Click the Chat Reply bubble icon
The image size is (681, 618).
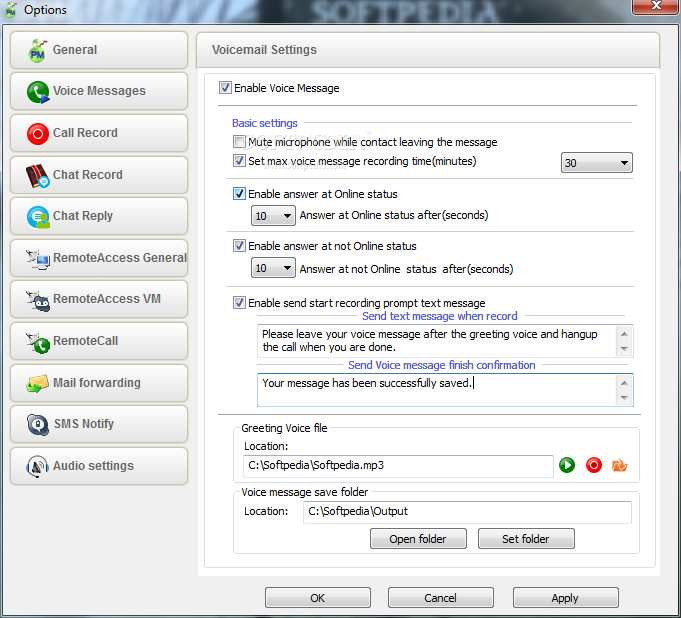click(38, 217)
